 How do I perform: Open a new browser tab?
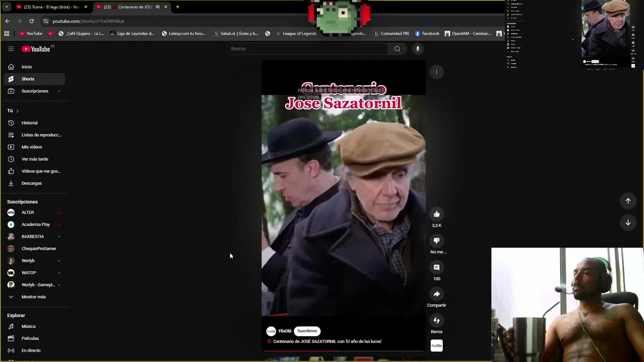tap(178, 7)
